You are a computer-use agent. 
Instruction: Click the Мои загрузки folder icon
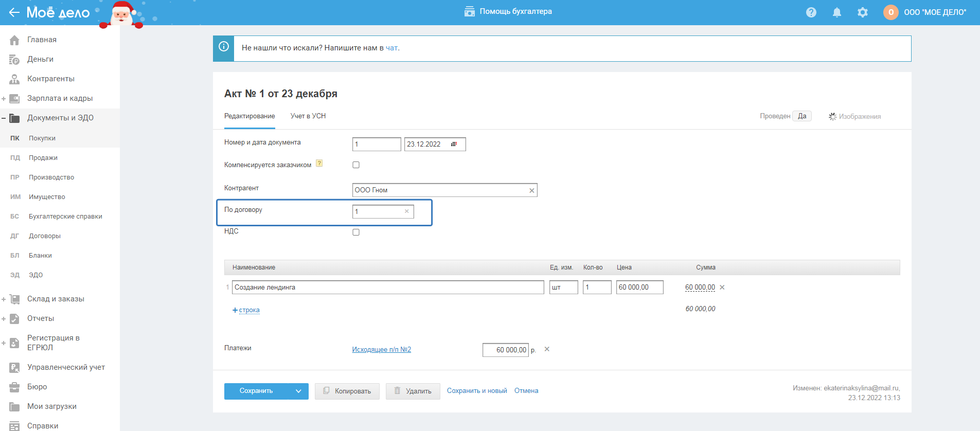point(14,406)
